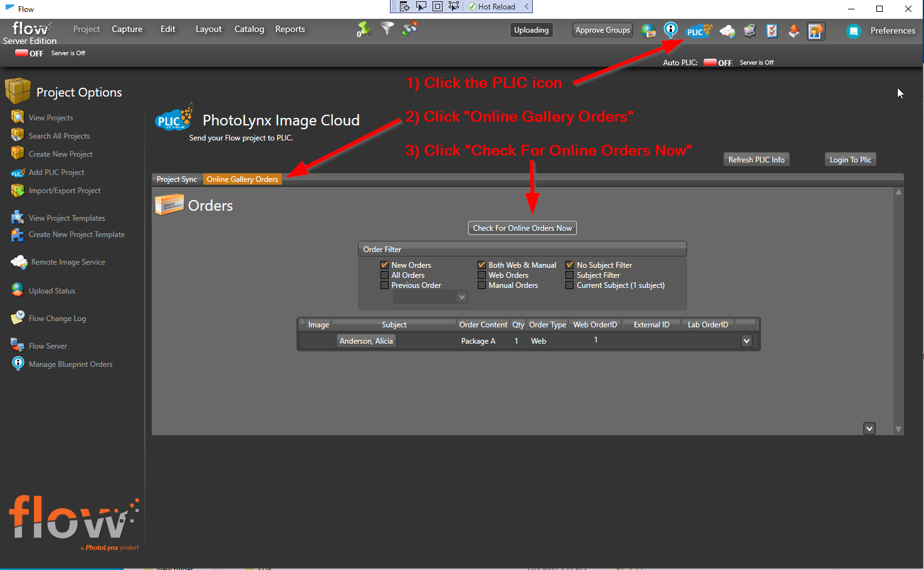The height and width of the screenshot is (570, 924).
Task: Click the Visual Studio live visual tree icon
Action: tap(405, 7)
